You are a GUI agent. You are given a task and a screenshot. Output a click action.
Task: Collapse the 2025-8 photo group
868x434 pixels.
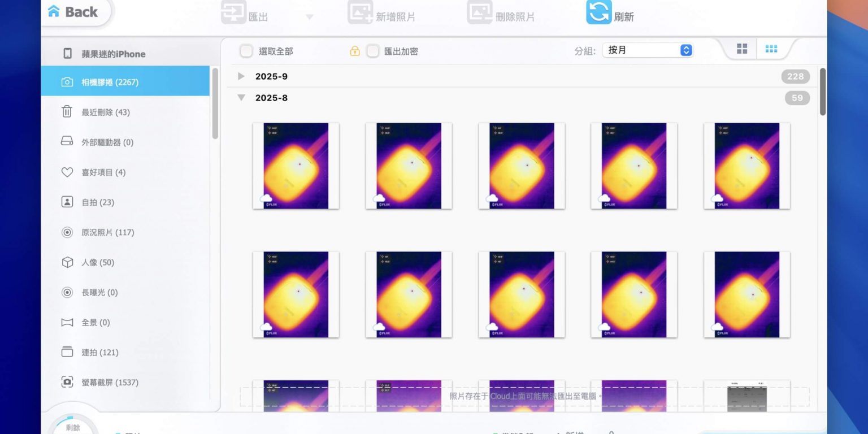(241, 98)
